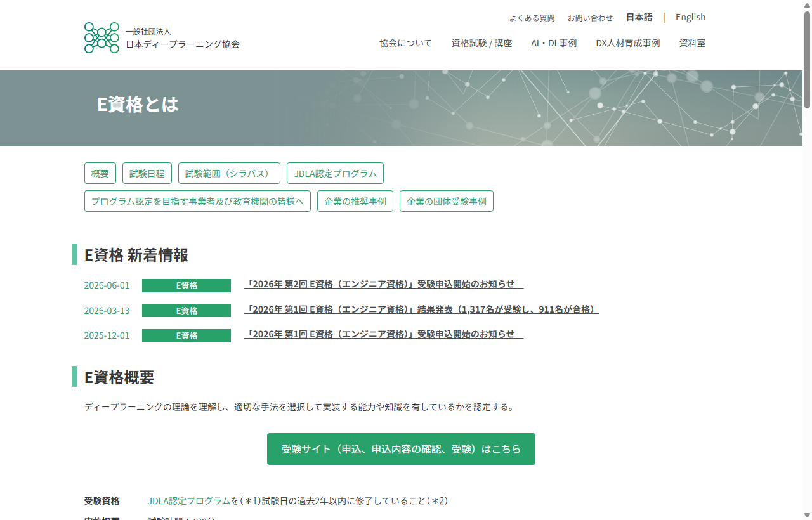Click E資格 tag beside 2026-03-13

pyautogui.click(x=187, y=311)
